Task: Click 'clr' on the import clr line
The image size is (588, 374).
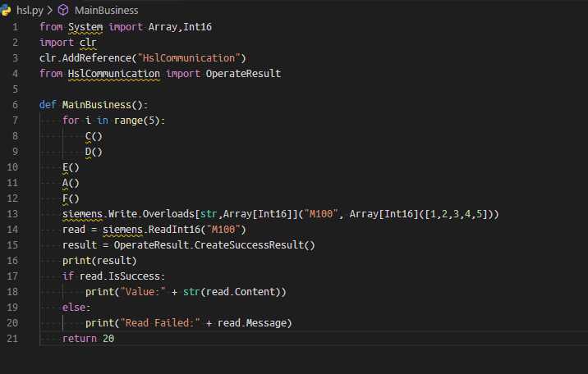Action: click(x=88, y=43)
